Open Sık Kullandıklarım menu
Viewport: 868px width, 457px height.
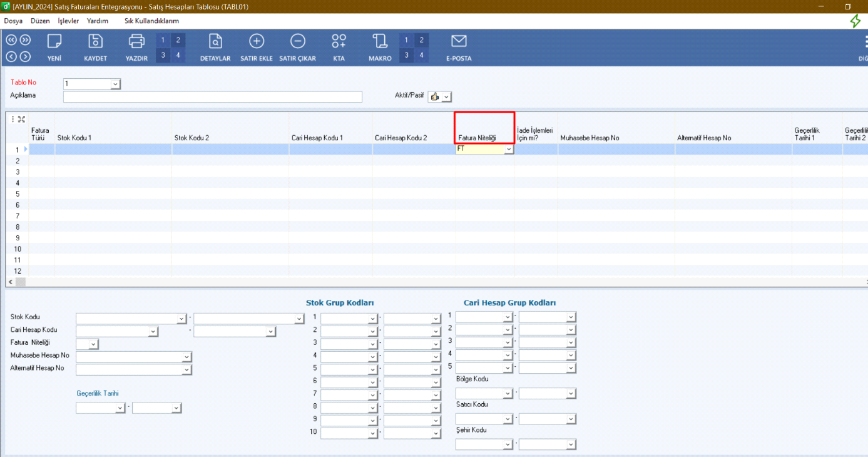coord(151,21)
